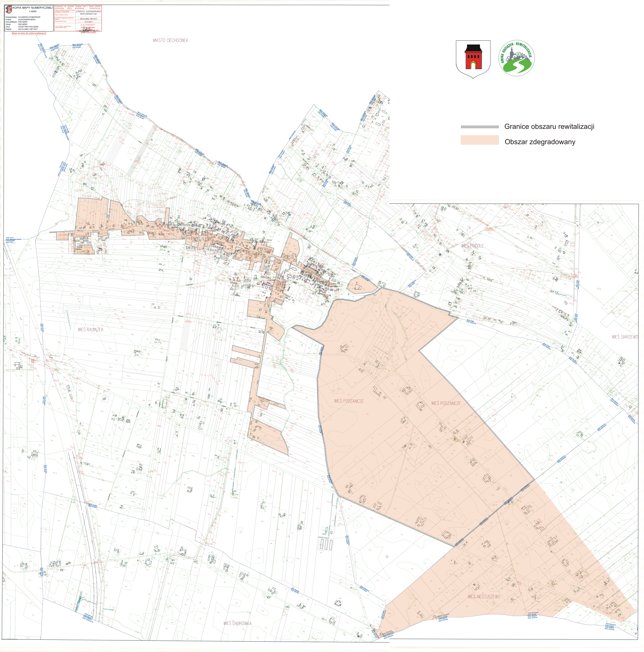644x652 pixels.
Task: Click the 'MIASTO CIECHOCINEK' map label
Action: point(170,40)
